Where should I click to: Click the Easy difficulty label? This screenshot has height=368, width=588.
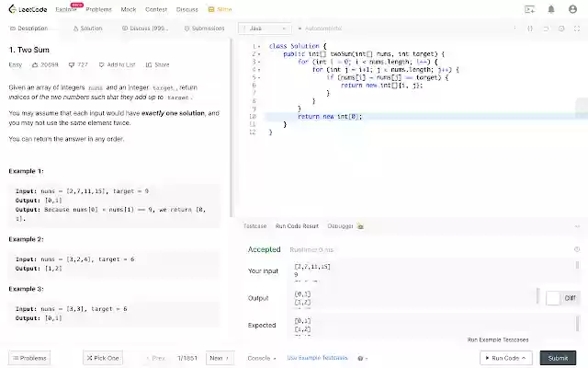pos(16,65)
